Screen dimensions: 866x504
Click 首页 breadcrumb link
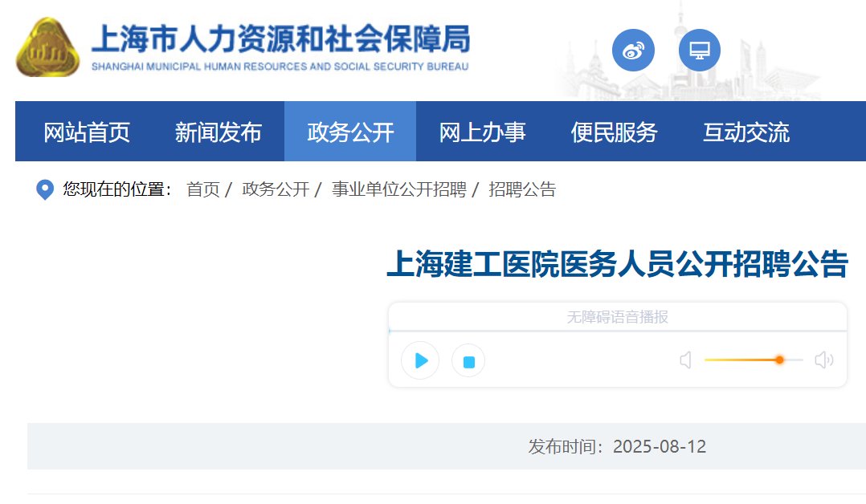click(203, 189)
